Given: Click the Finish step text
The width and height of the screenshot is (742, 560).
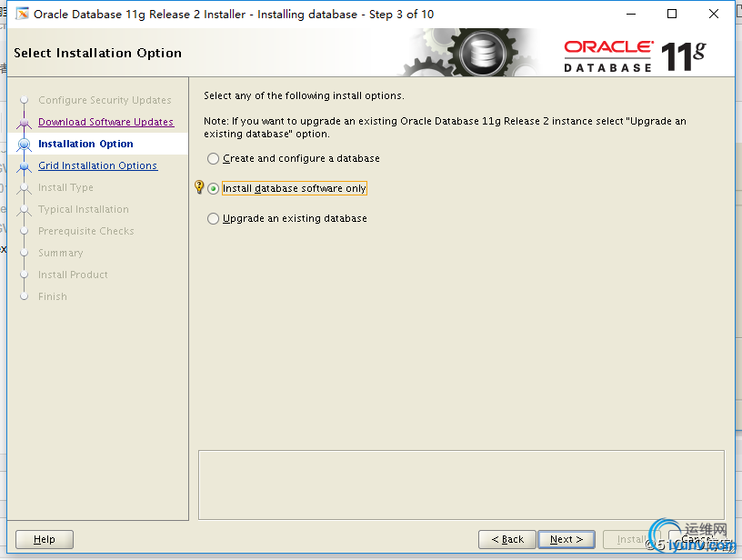Looking at the screenshot, I should (53, 296).
